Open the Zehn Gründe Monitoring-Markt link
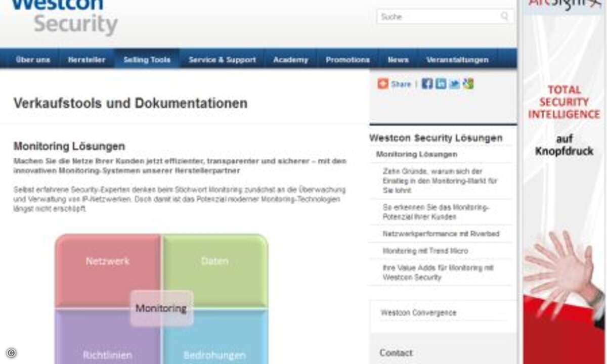 pyautogui.click(x=440, y=181)
